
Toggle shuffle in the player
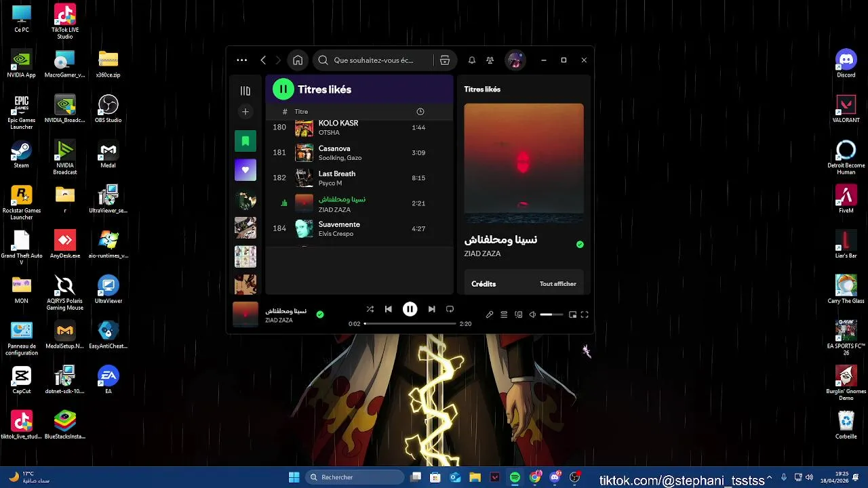click(x=370, y=309)
